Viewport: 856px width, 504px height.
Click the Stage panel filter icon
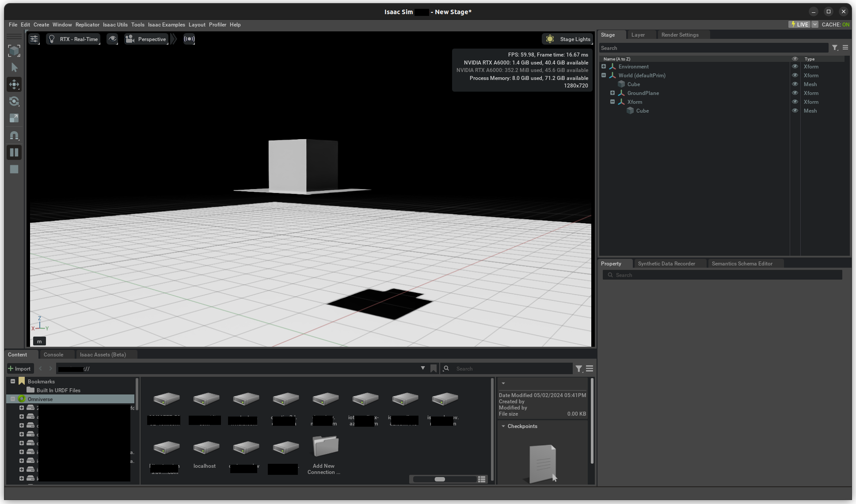pyautogui.click(x=835, y=48)
